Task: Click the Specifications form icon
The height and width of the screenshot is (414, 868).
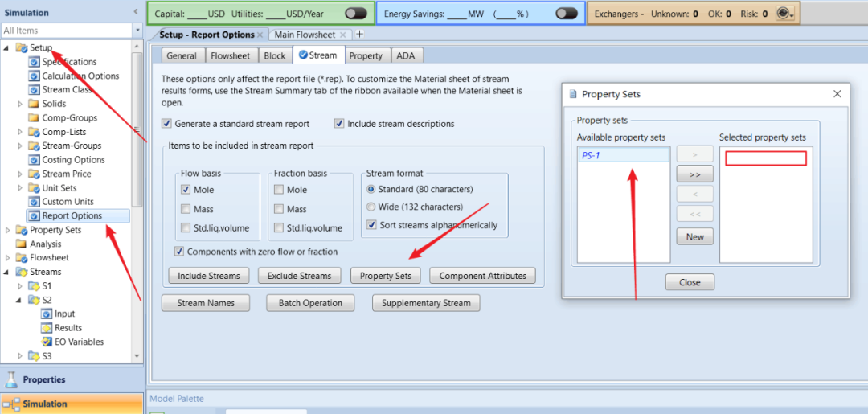Action: tap(34, 62)
